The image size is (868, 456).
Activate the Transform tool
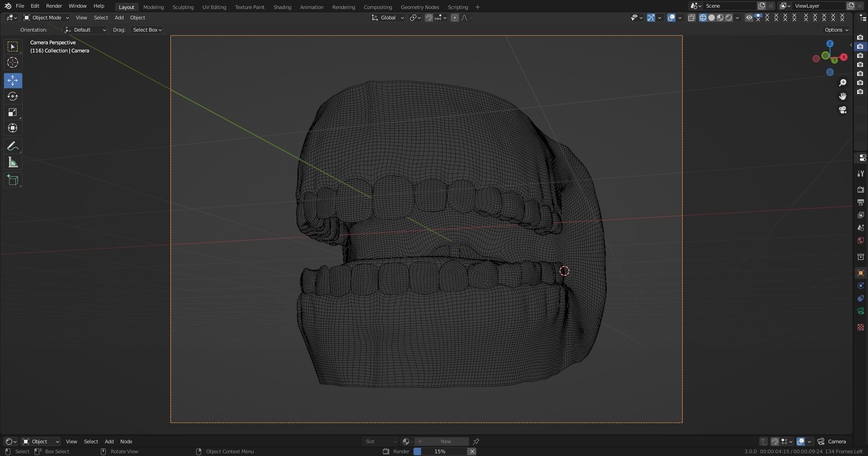coord(13,128)
